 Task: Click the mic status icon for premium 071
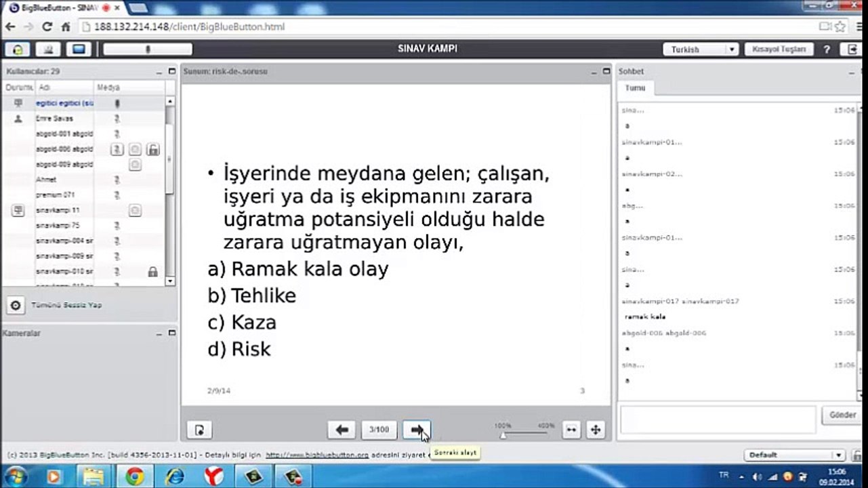[x=117, y=195]
